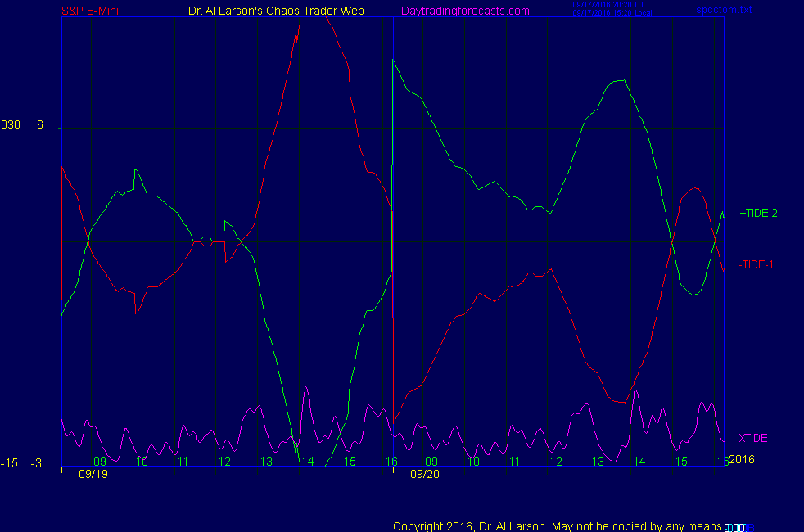
Task: Click the "15:20 Local" timestamp line
Action: (612, 13)
